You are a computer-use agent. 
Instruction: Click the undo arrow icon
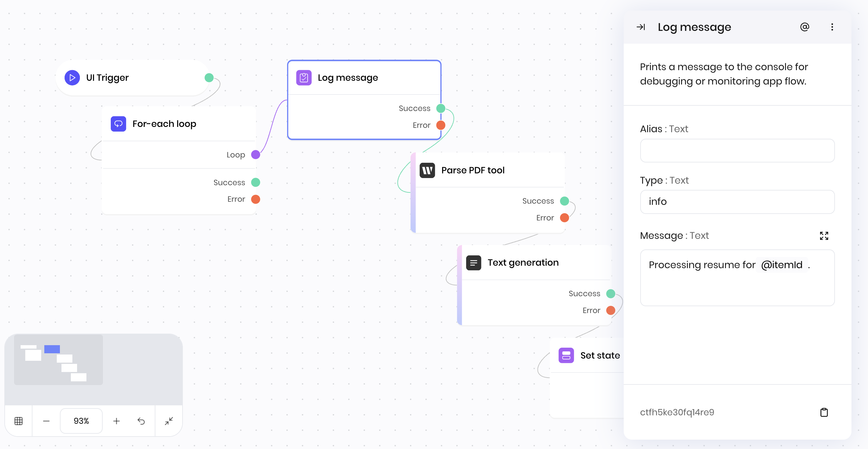141,421
